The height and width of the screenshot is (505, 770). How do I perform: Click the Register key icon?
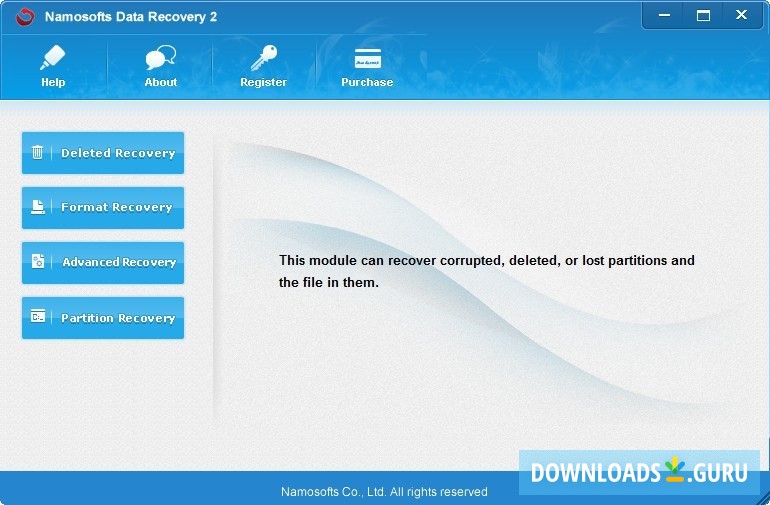pos(264,58)
